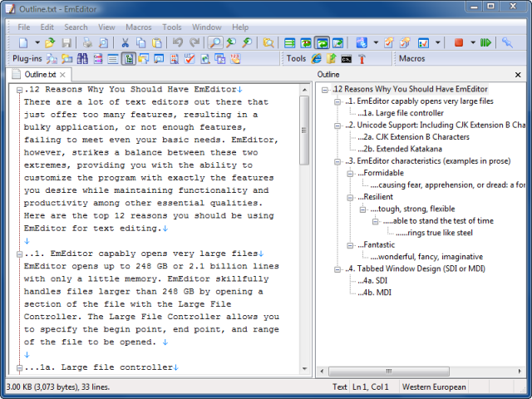Click the 'Western European' encoding in status bar
This screenshot has height=399, width=532.
point(434,387)
